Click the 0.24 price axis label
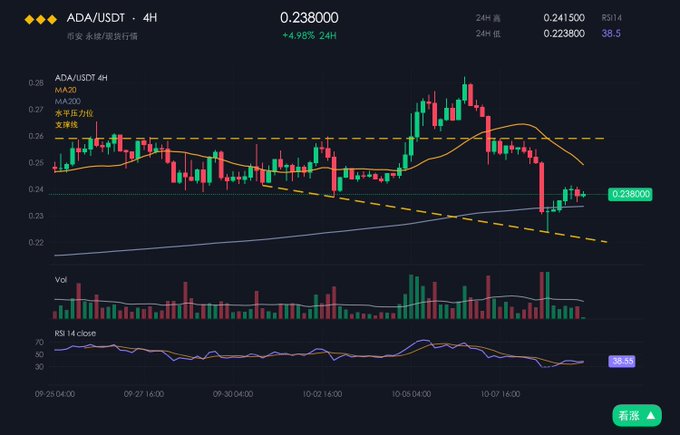Screen dimensions: 680x435 click(36, 189)
